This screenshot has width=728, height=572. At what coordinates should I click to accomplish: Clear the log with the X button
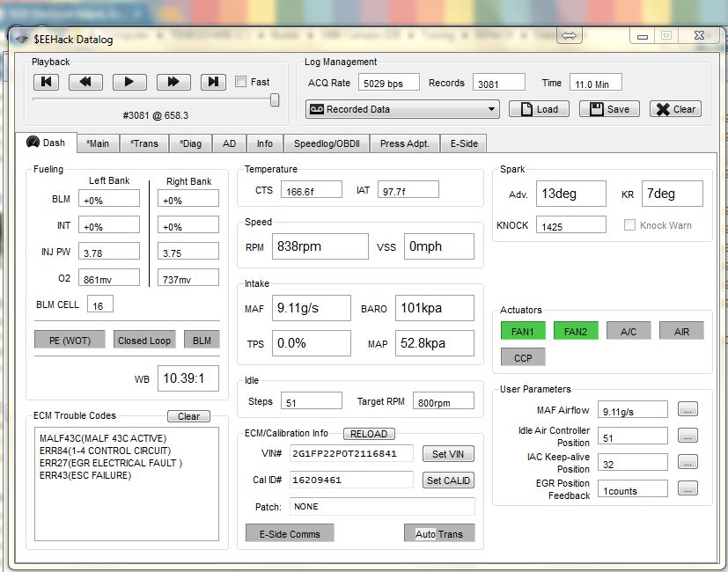coord(675,109)
